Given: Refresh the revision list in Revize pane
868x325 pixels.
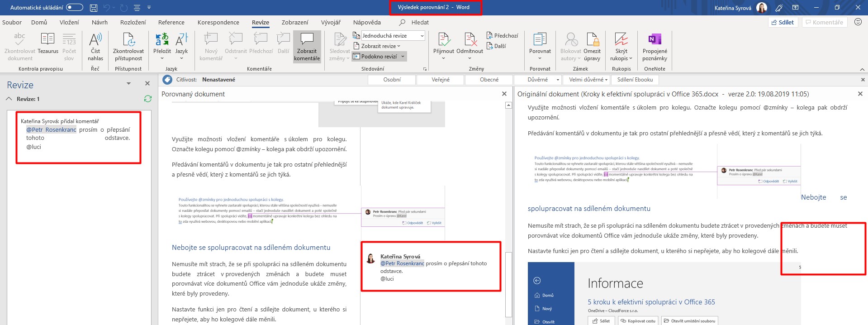Looking at the screenshot, I should [147, 99].
